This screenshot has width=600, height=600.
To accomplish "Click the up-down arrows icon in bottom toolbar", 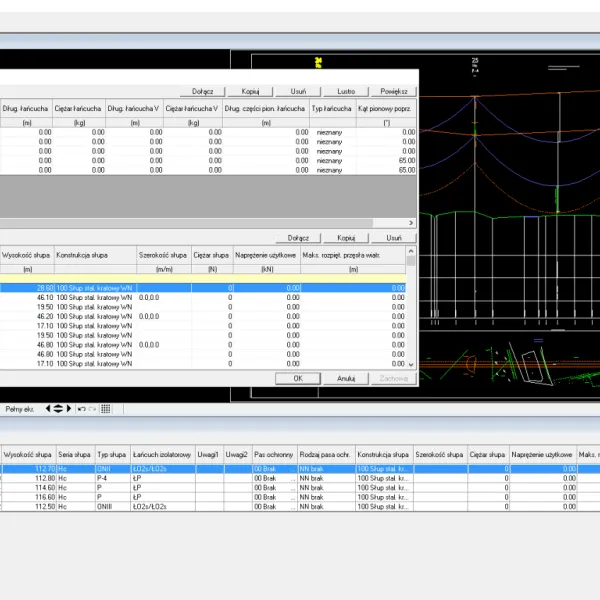I will point(57,408).
